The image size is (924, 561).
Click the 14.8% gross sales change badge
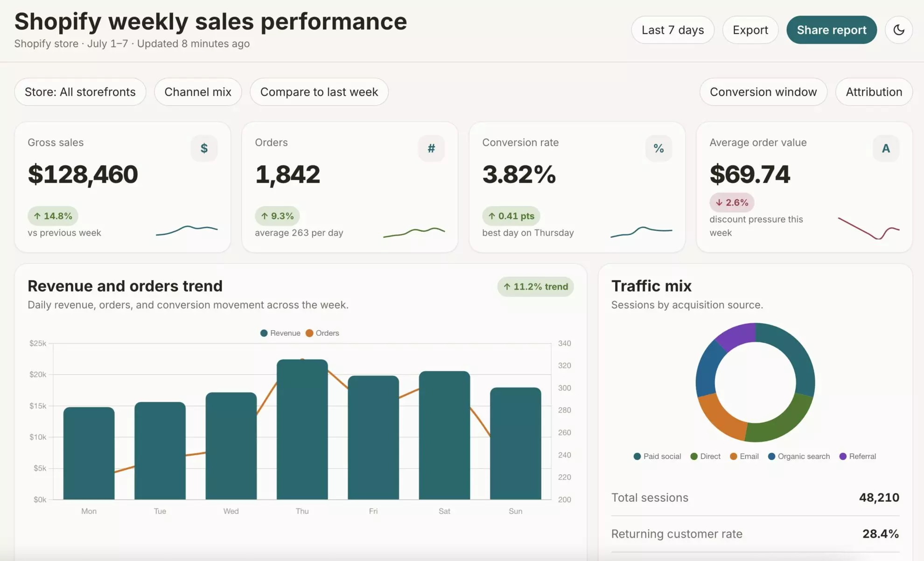click(53, 216)
